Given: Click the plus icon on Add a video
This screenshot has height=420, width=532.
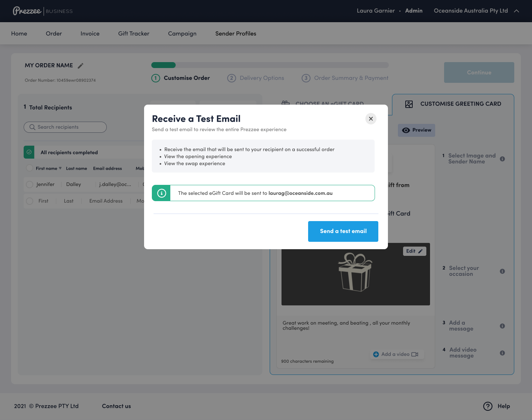Looking at the screenshot, I should click(x=376, y=354).
